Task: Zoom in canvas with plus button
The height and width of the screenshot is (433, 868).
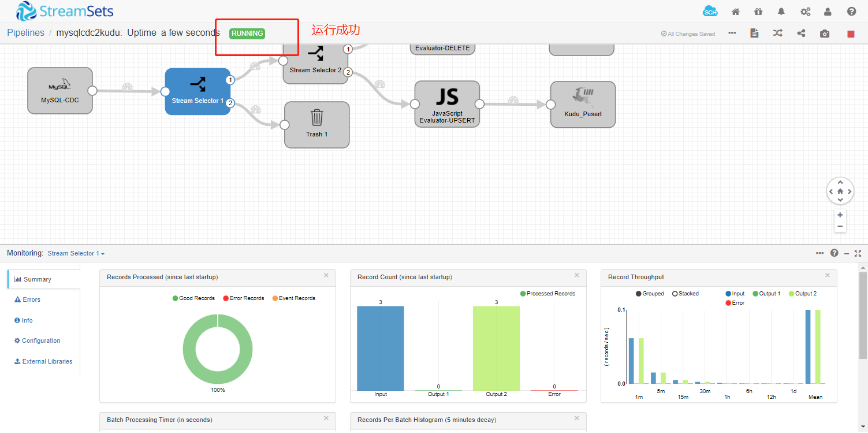Action: tap(840, 214)
